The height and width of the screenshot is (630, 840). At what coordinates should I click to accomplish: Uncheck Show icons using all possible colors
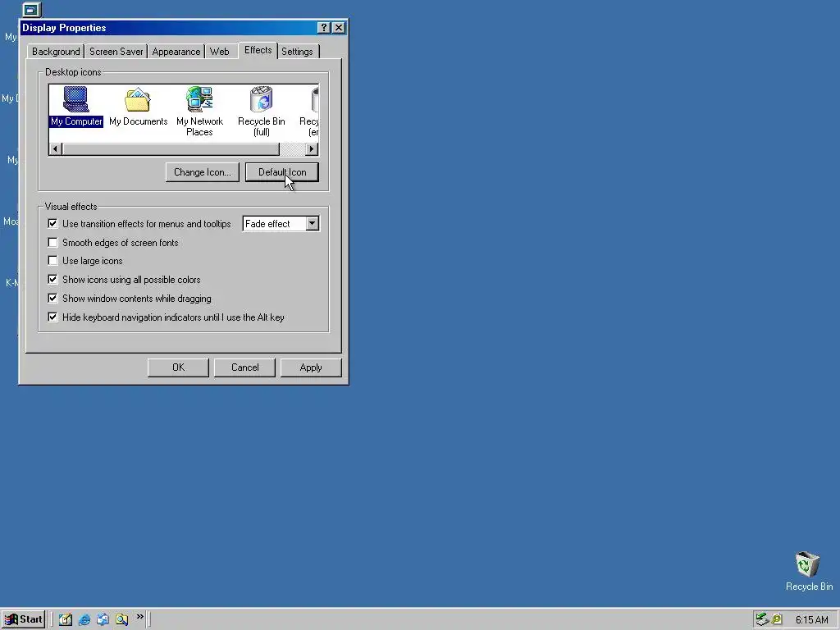[x=52, y=279]
